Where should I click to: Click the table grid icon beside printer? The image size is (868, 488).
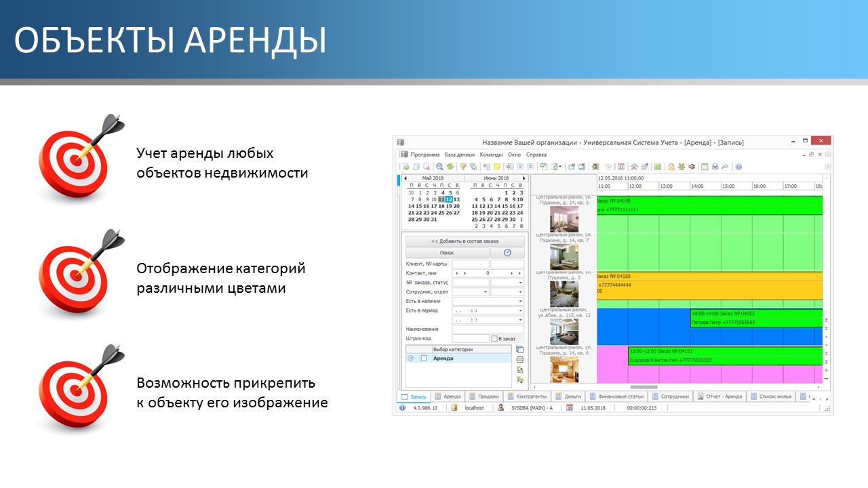tap(704, 166)
